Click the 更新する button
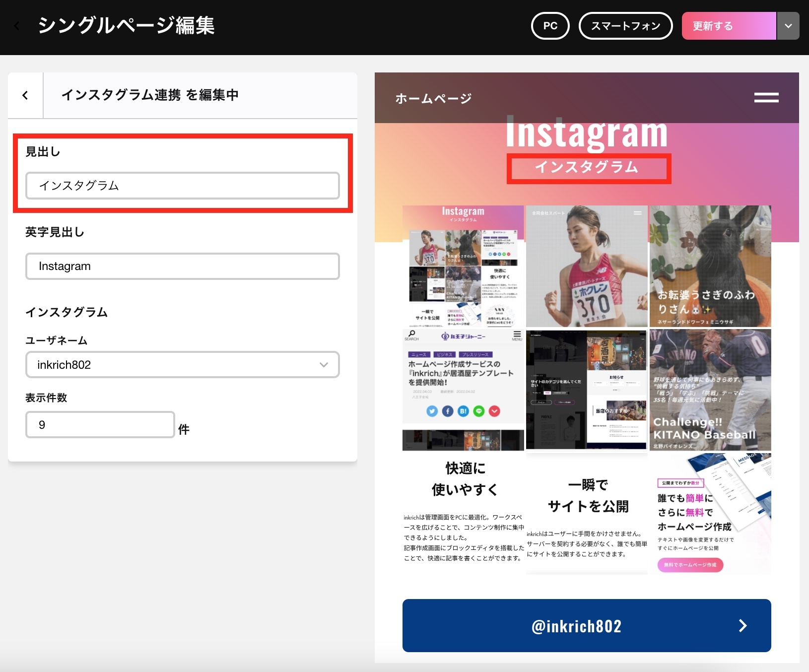809x672 pixels. pyautogui.click(x=729, y=26)
